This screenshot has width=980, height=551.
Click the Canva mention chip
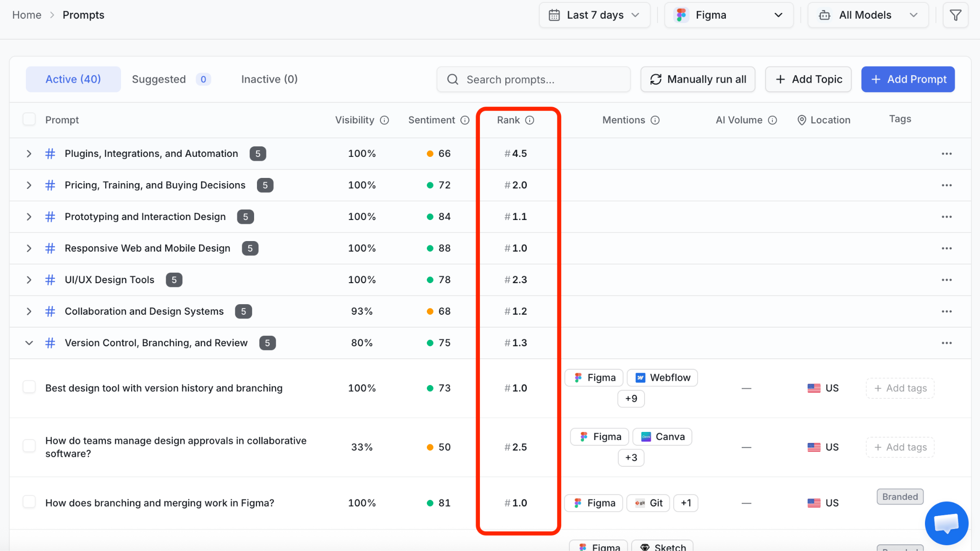(662, 437)
